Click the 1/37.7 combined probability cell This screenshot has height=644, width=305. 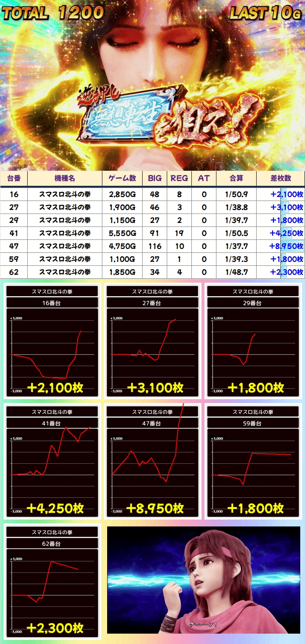(236, 246)
